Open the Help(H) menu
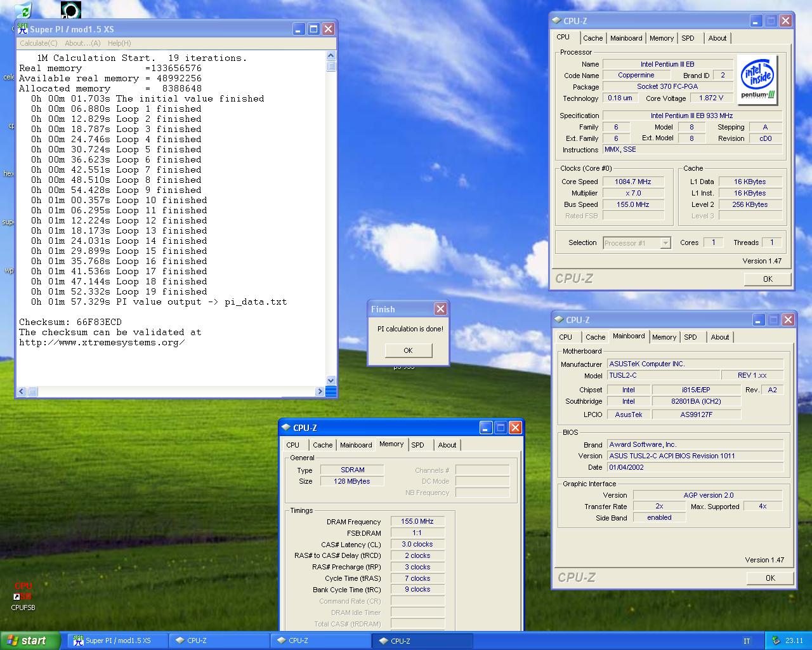The width and height of the screenshot is (812, 650). point(119,43)
